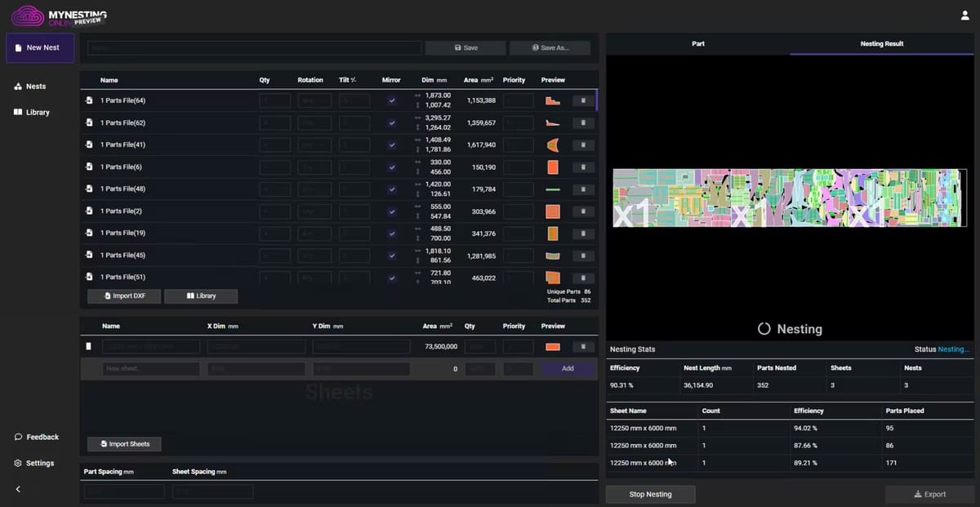The height and width of the screenshot is (507, 980).
Task: Click file icon for 1 Parts File(45)
Action: point(89,255)
